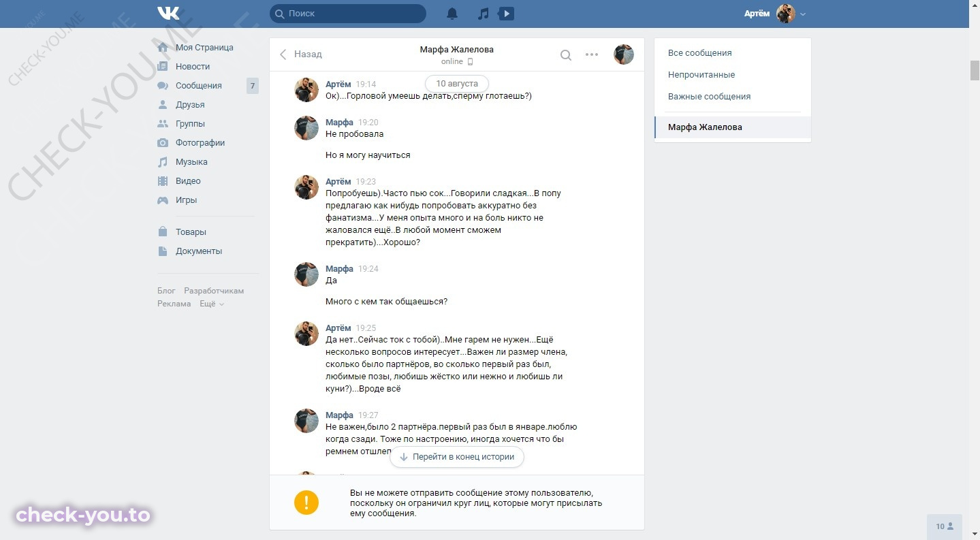The height and width of the screenshot is (540, 980).
Task: Open Видео in sidebar
Action: point(188,181)
